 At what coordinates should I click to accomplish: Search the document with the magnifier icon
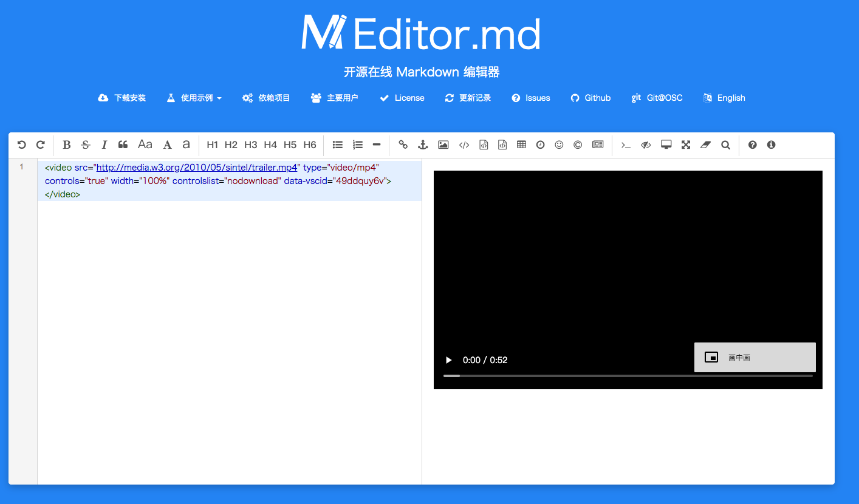point(725,145)
